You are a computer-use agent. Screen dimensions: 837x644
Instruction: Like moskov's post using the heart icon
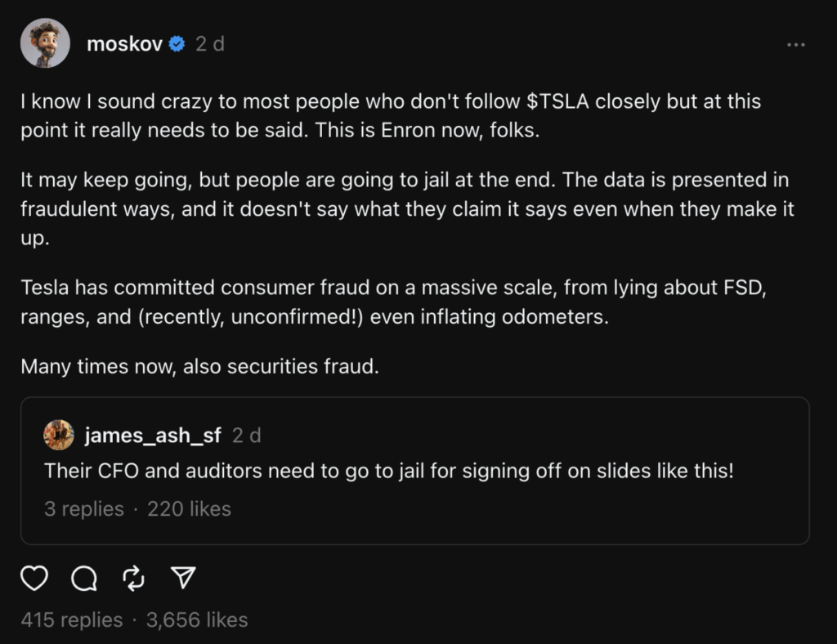tap(34, 579)
